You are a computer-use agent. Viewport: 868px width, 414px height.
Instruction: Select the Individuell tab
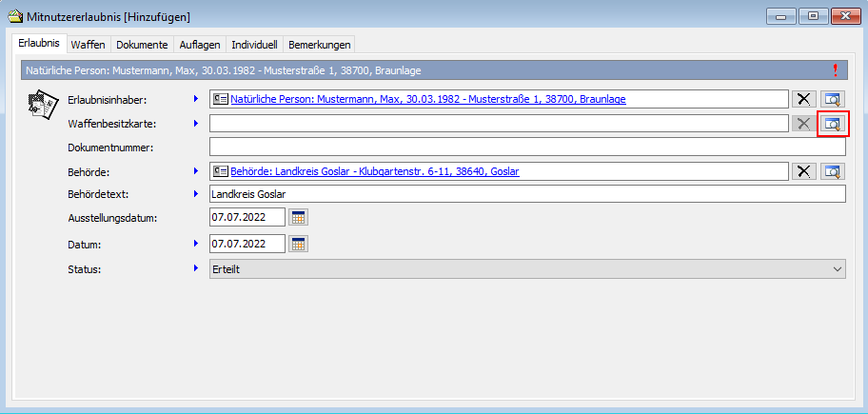[254, 45]
